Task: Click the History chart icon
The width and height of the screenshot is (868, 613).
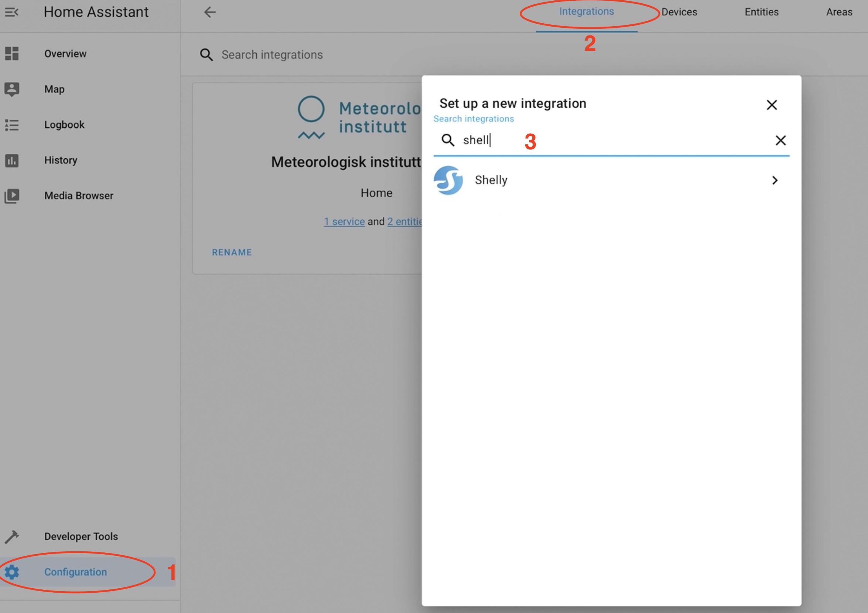Action: point(12,160)
